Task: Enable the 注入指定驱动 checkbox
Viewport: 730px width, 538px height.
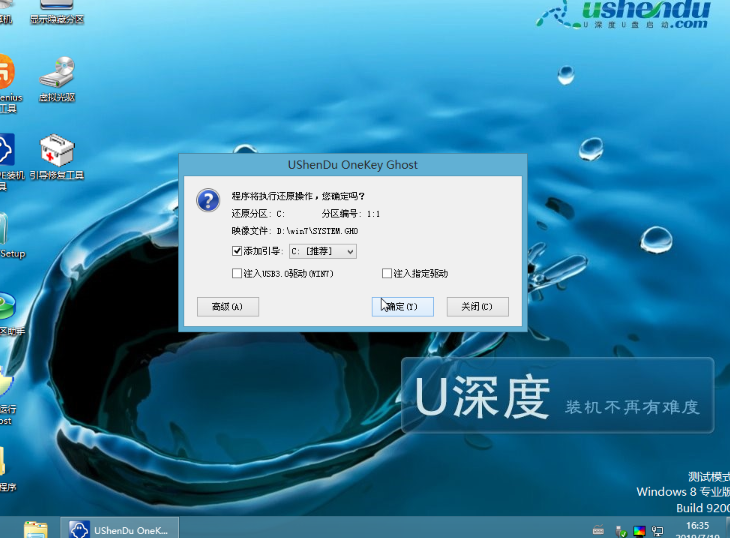Action: click(386, 273)
